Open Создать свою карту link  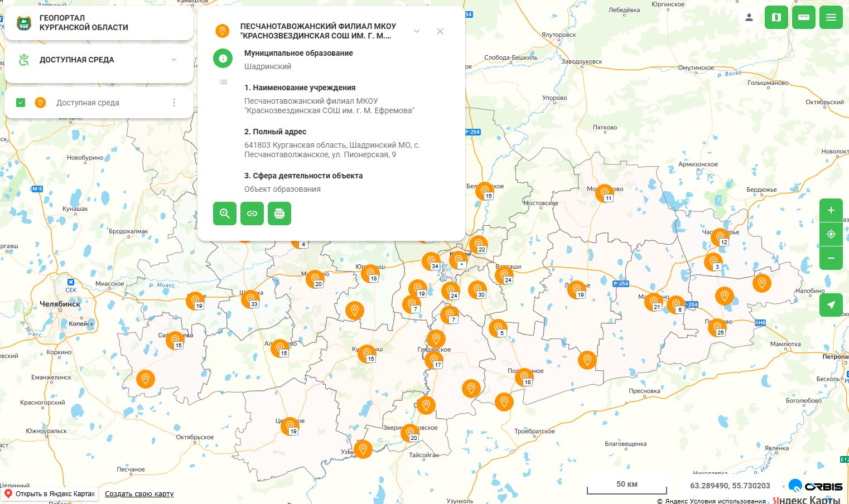(139, 493)
